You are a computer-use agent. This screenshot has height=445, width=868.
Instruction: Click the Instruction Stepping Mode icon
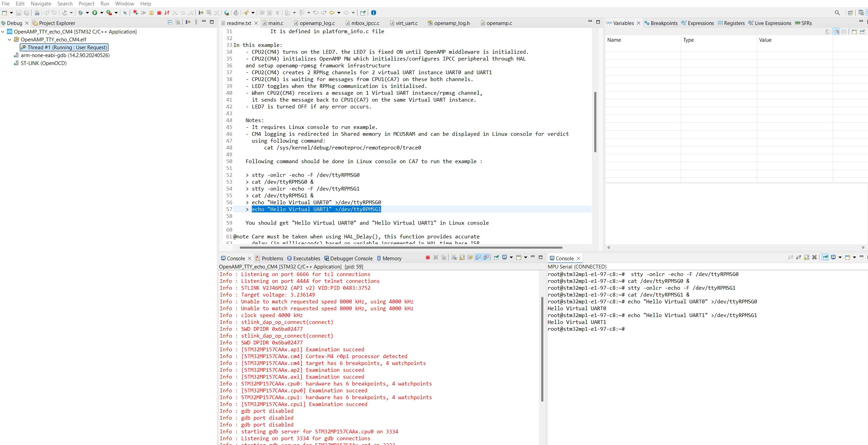pos(201,13)
